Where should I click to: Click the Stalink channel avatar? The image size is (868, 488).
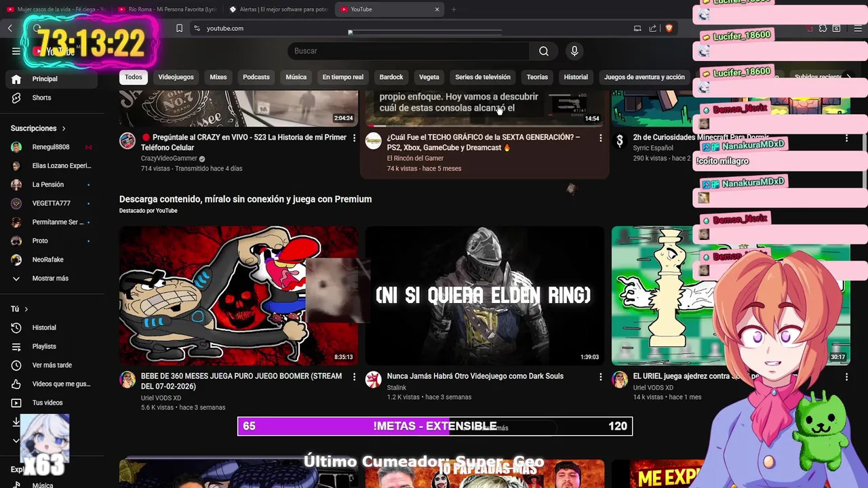click(374, 380)
